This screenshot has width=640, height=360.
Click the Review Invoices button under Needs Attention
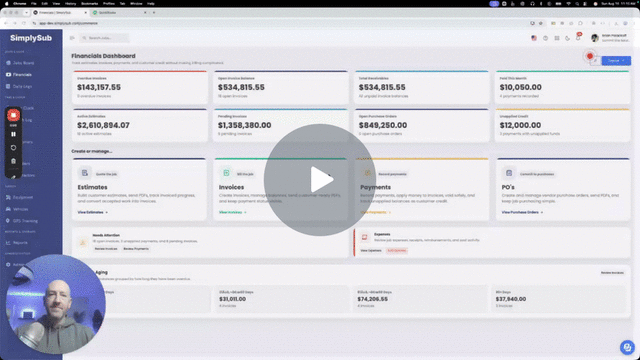point(106,249)
